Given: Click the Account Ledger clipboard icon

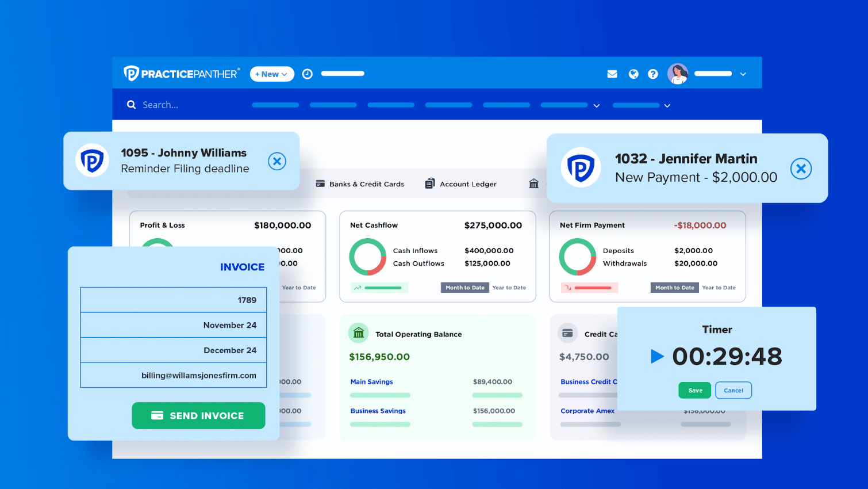Looking at the screenshot, I should 430,184.
